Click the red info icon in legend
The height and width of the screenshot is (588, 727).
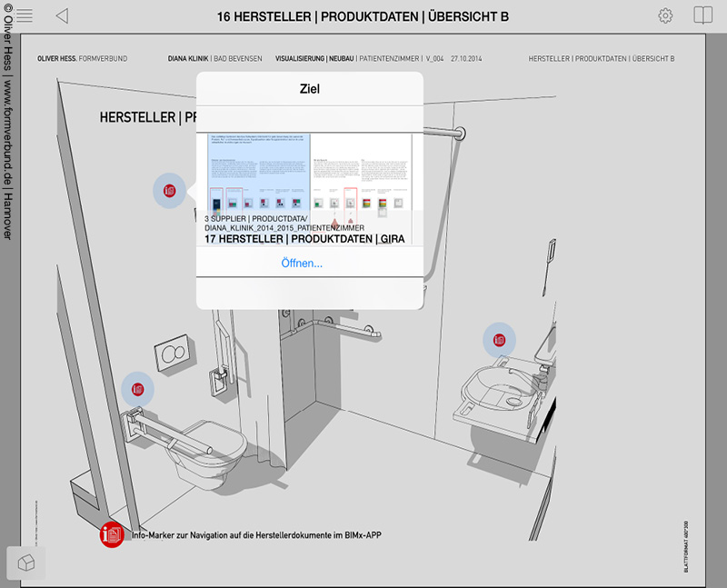[112, 535]
